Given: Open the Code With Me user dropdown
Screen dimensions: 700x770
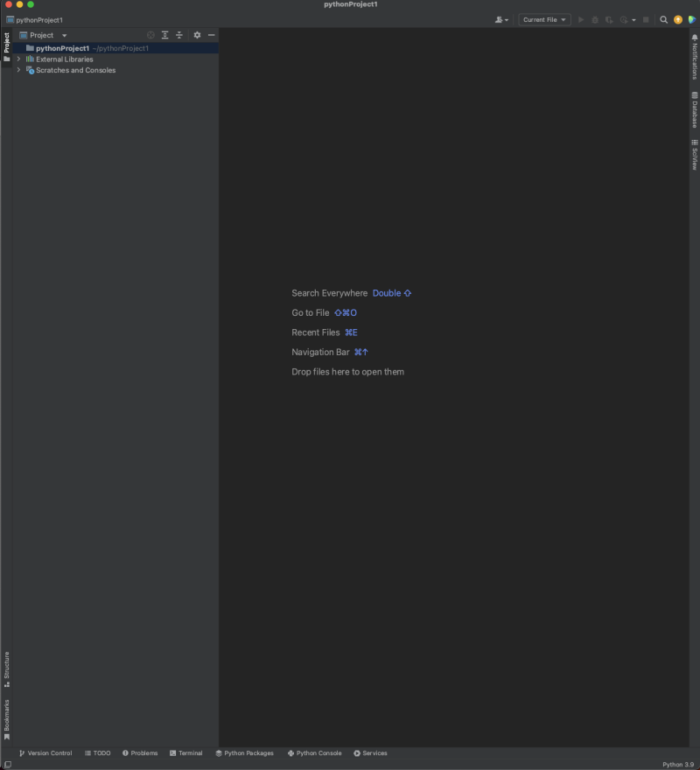Looking at the screenshot, I should (x=501, y=19).
